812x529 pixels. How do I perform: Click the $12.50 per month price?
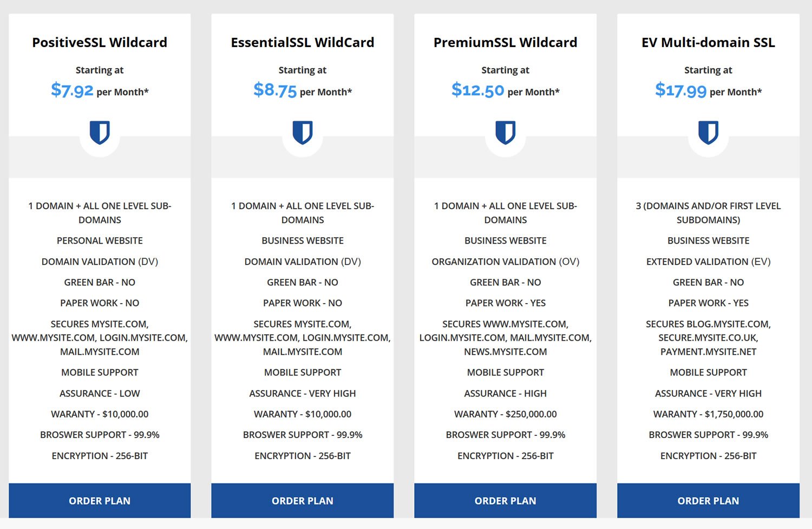click(x=506, y=90)
